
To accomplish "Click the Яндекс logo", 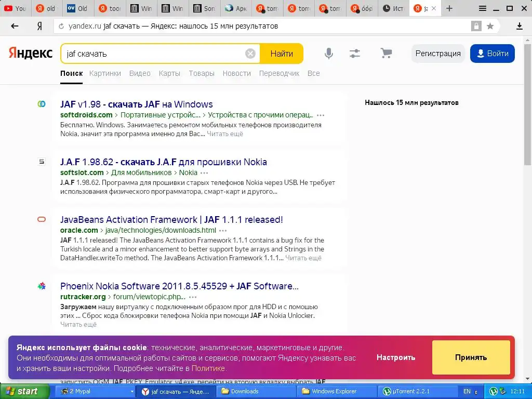I will coord(31,54).
